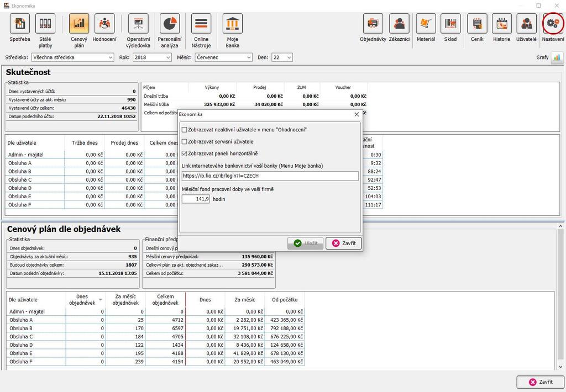
Task: Select the Cenový plán toolbar icon
Action: (x=79, y=24)
